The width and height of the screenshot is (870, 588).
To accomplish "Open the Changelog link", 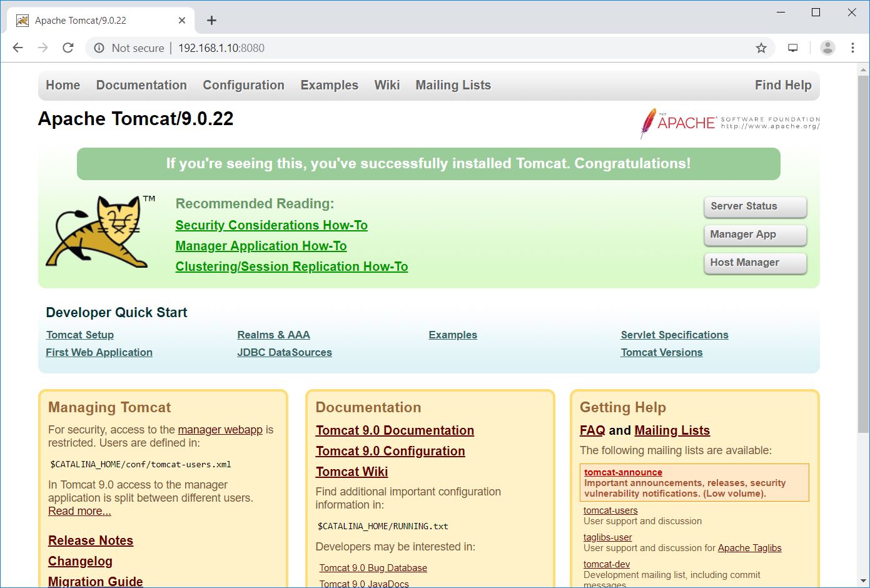I will (x=80, y=561).
